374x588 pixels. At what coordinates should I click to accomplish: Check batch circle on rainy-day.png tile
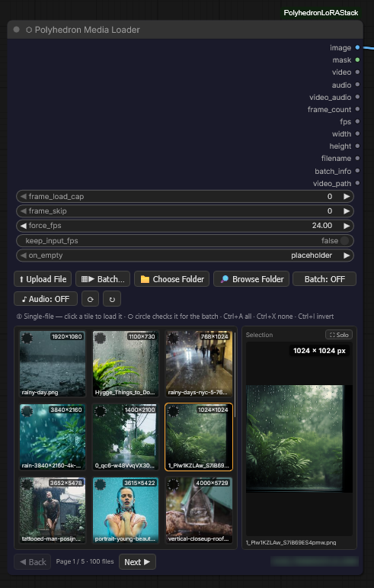27,339
